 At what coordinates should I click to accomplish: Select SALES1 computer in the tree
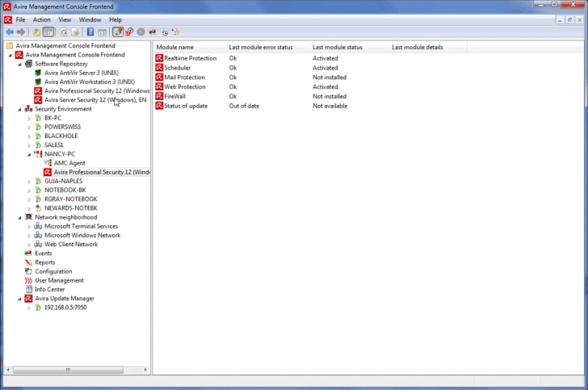[53, 145]
